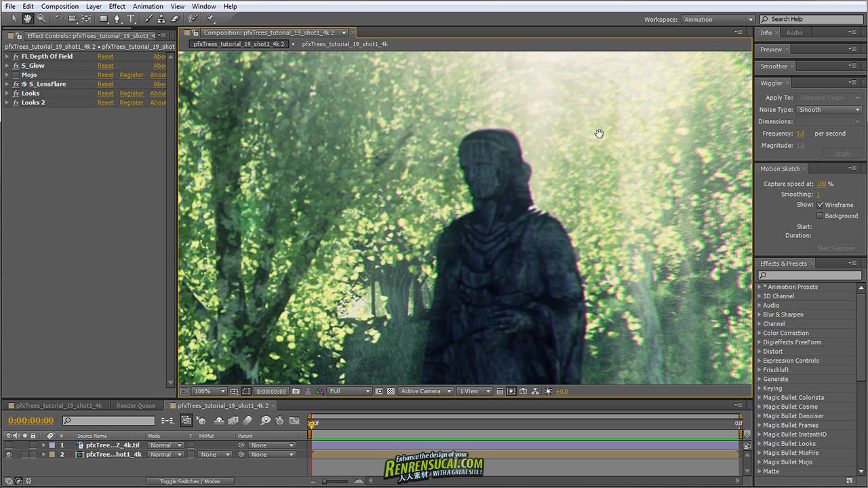The image size is (868, 488).
Task: Click Toggle Switches / Modes button
Action: point(190,481)
